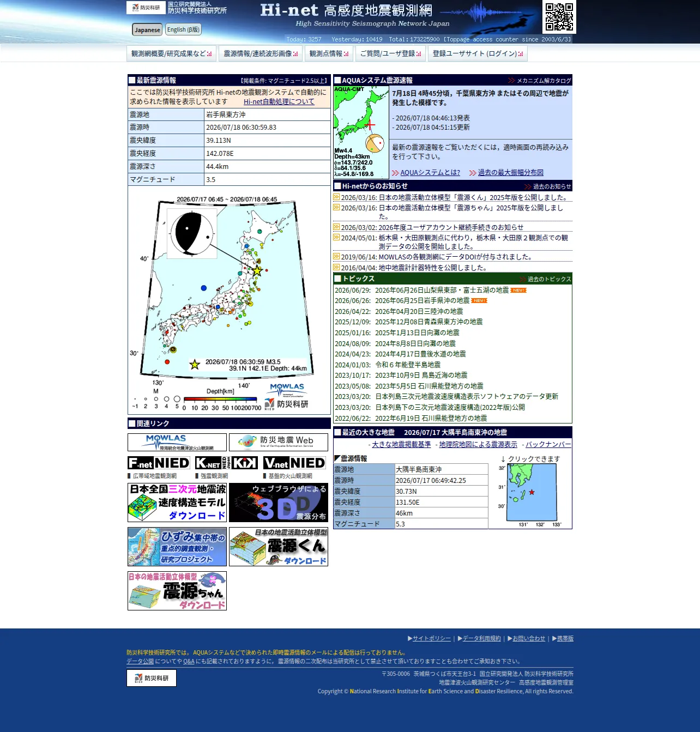The height and width of the screenshot is (732, 700).
Task: Open the 過去のお知らせ link
Action: tap(552, 186)
